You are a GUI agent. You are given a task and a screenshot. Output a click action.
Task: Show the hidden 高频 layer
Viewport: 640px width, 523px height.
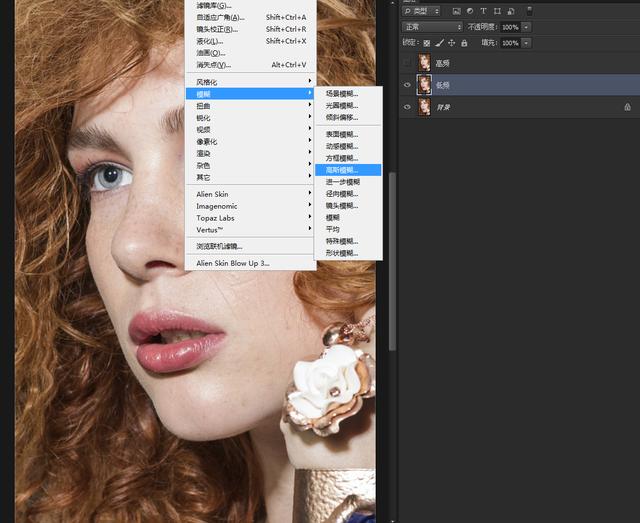(x=407, y=63)
